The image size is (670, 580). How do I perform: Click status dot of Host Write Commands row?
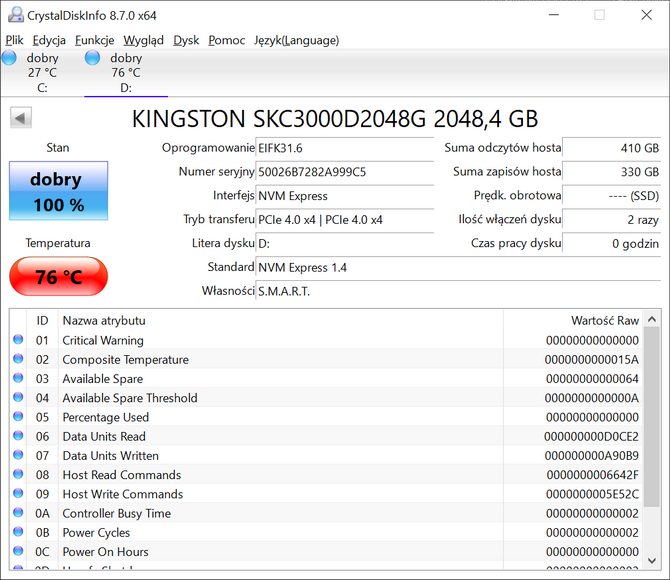18,493
